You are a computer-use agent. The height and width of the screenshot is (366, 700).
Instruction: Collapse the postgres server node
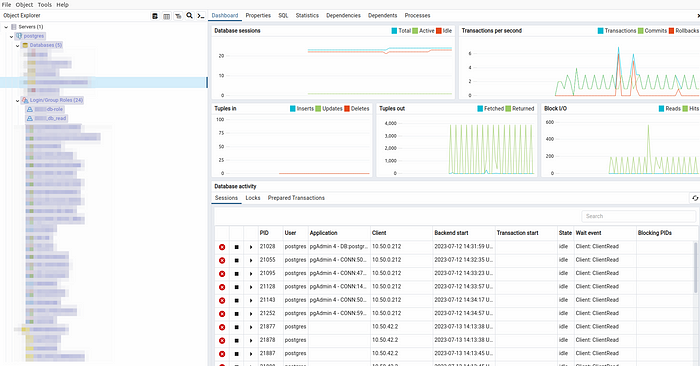(x=12, y=36)
